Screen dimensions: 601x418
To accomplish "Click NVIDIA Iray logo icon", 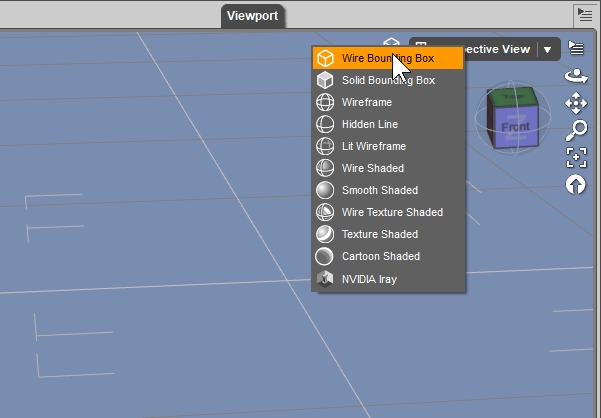I will (325, 279).
